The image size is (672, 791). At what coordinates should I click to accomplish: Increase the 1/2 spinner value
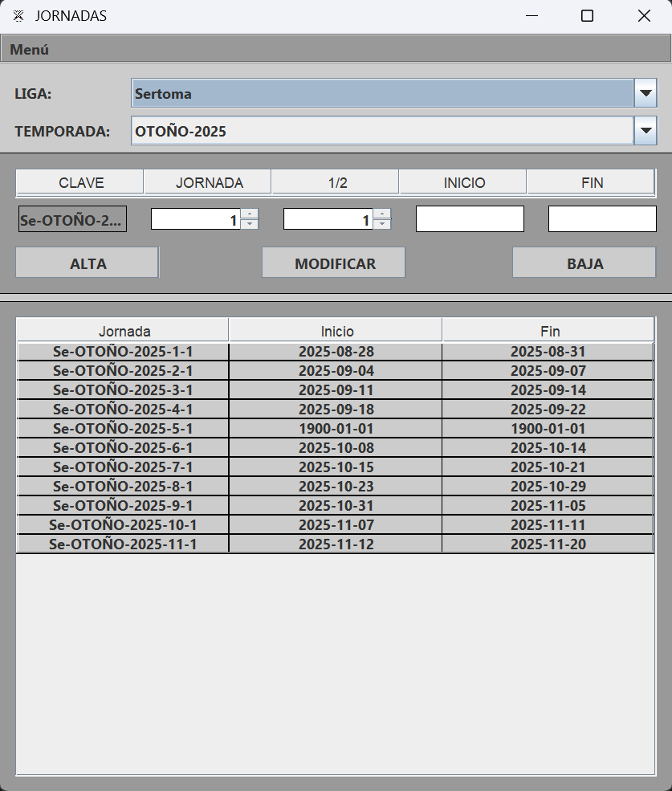382,214
